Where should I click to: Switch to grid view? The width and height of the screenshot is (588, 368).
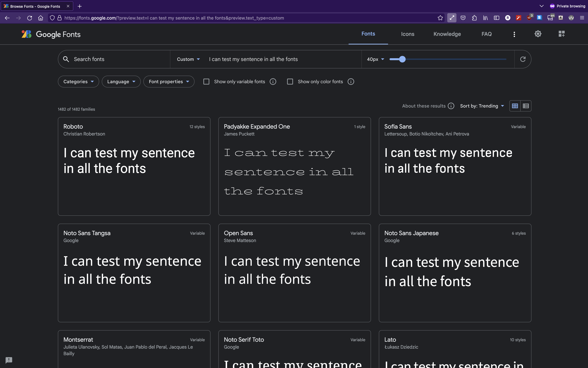pyautogui.click(x=515, y=106)
